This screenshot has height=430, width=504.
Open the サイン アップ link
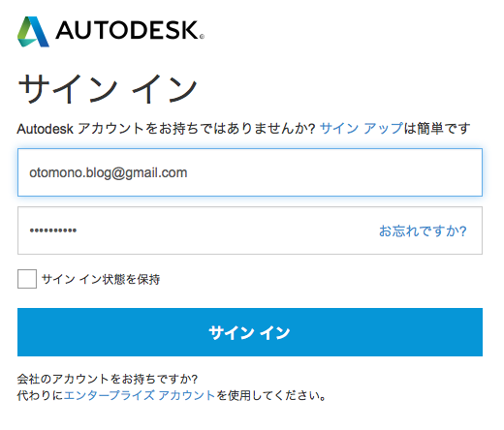(x=362, y=128)
